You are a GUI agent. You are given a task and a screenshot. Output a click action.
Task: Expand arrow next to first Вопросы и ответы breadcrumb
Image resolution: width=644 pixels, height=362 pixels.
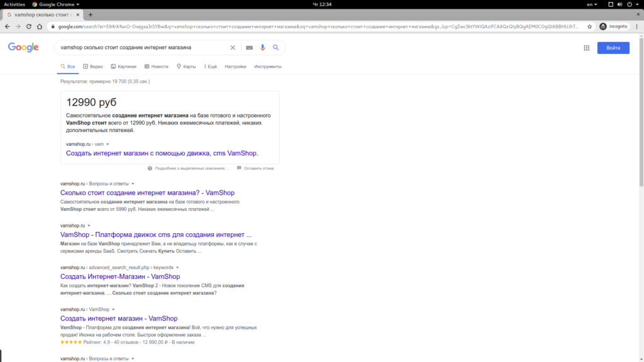133,184
